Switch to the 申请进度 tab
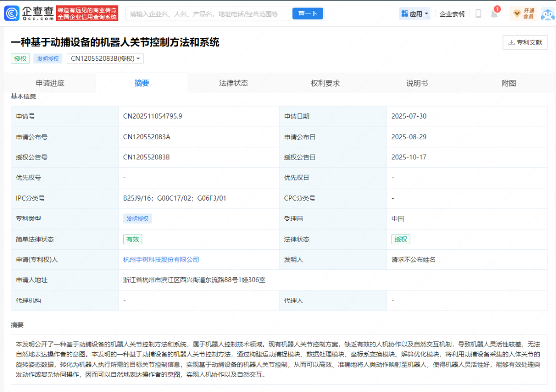The width and height of the screenshot is (556, 392). (x=50, y=83)
